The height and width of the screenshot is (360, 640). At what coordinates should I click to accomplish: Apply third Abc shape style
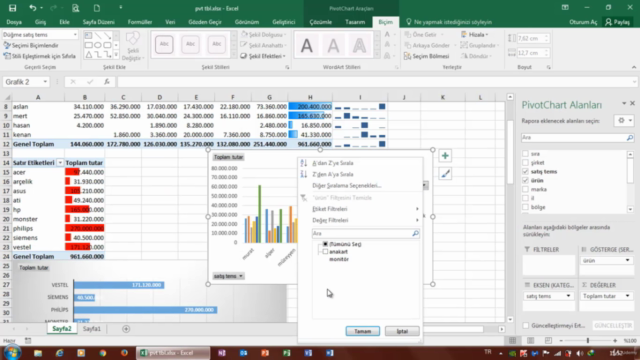pyautogui.click(x=216, y=44)
